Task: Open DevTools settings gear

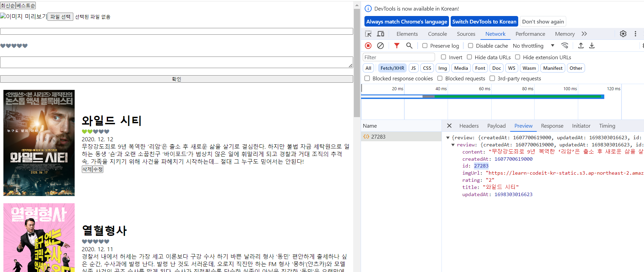Action: pos(623,34)
